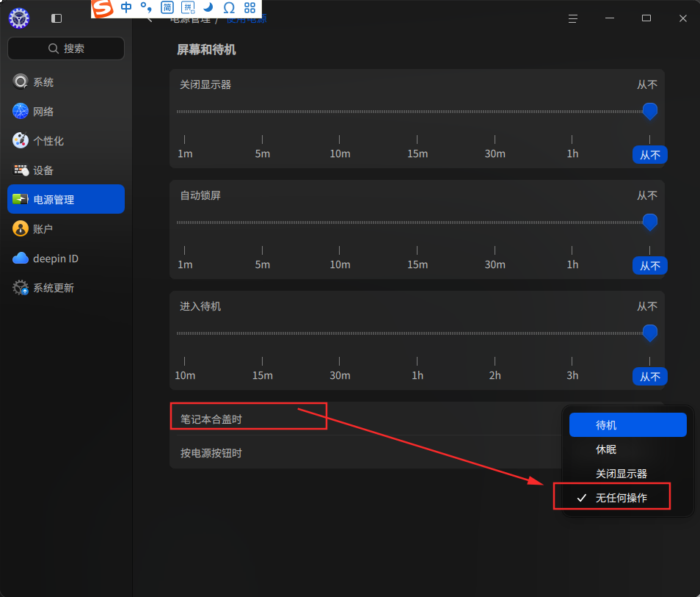700x597 pixels.
Task: Toggle the sidebar collapse icon
Action: point(56,18)
